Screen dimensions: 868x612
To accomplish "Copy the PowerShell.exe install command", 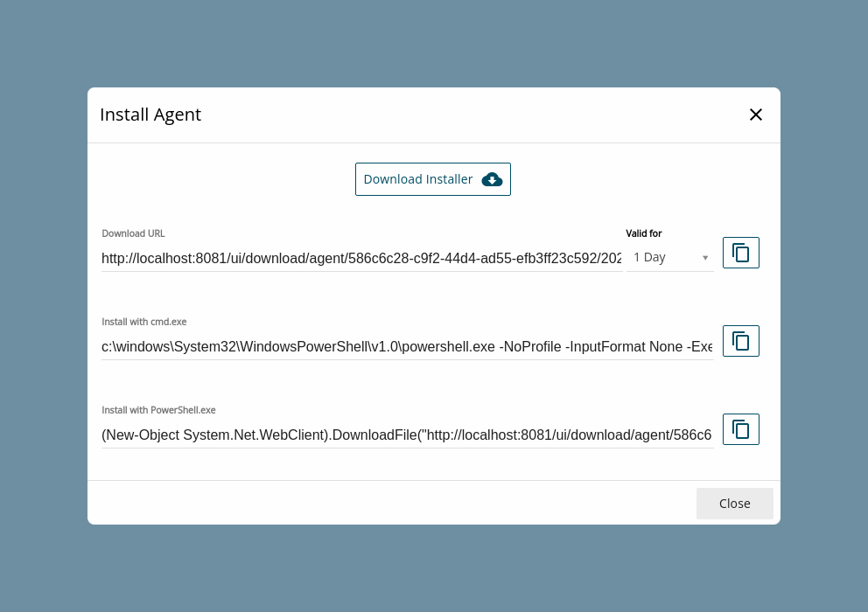I will [x=740, y=429].
